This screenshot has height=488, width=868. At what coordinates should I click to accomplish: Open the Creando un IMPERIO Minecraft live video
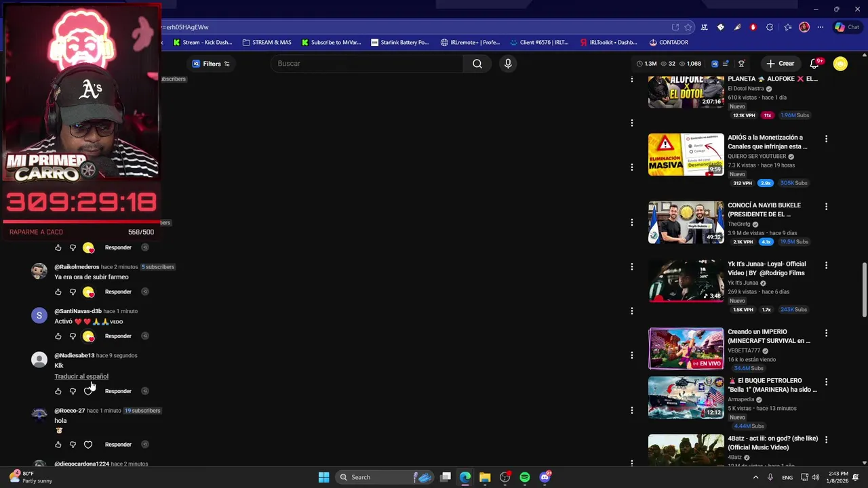(x=686, y=349)
